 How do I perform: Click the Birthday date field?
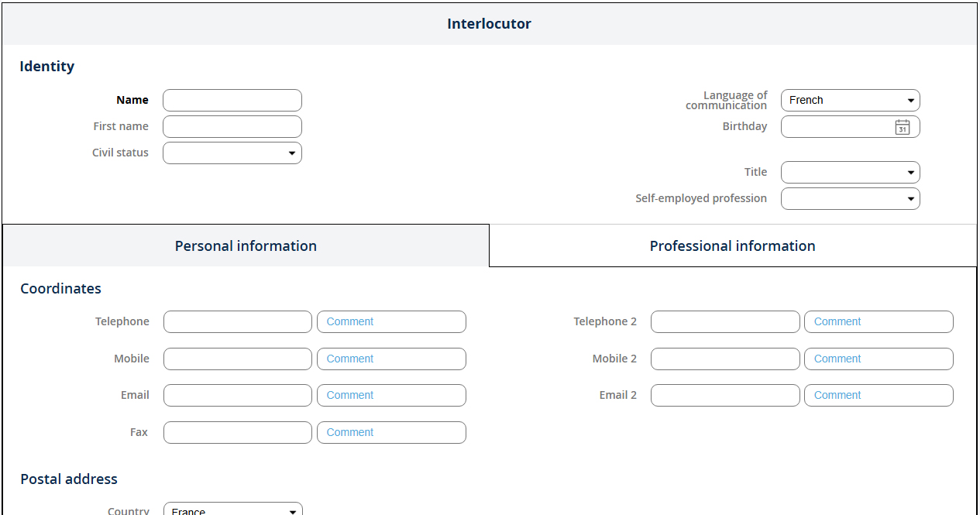point(837,127)
